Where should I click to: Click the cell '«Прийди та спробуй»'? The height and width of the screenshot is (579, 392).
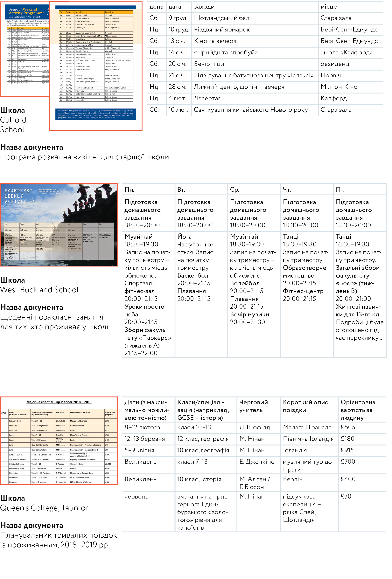click(x=226, y=52)
